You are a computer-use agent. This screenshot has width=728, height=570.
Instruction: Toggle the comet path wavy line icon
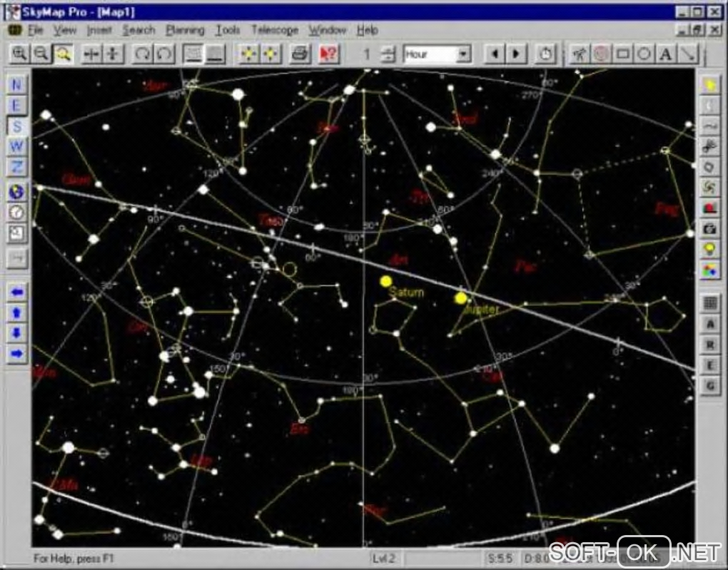coord(709,126)
